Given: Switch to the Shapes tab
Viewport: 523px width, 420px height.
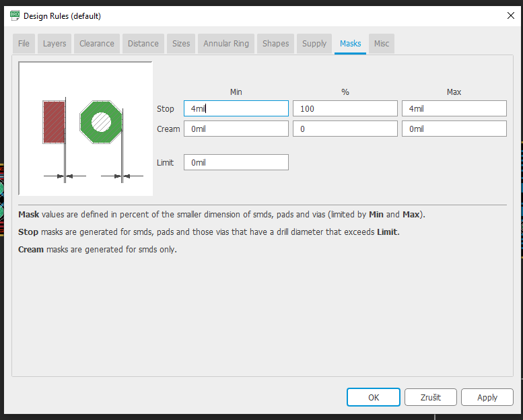Looking at the screenshot, I should point(275,44).
